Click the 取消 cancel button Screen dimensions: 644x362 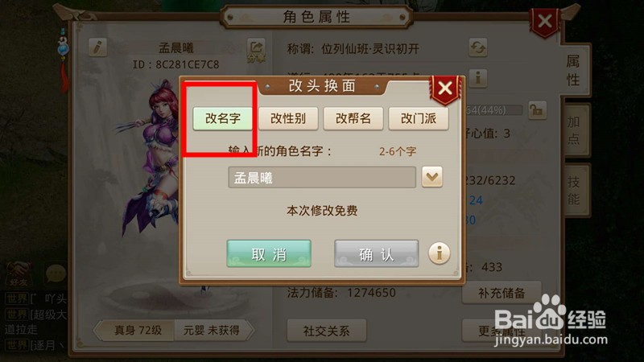(269, 253)
